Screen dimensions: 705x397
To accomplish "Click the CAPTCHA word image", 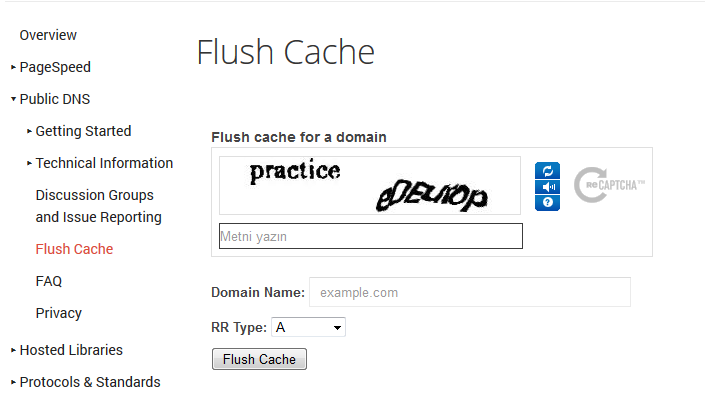I will 370,185.
